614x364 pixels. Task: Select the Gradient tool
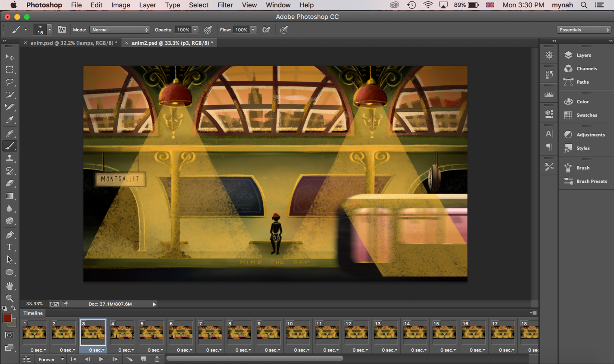point(9,196)
